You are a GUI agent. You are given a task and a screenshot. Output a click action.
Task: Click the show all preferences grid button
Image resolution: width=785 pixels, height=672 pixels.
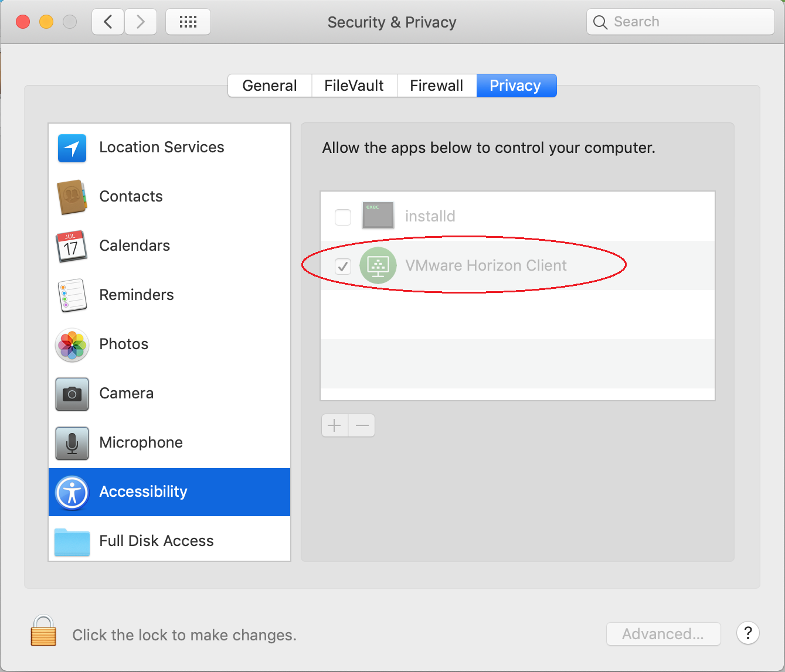pyautogui.click(x=188, y=21)
